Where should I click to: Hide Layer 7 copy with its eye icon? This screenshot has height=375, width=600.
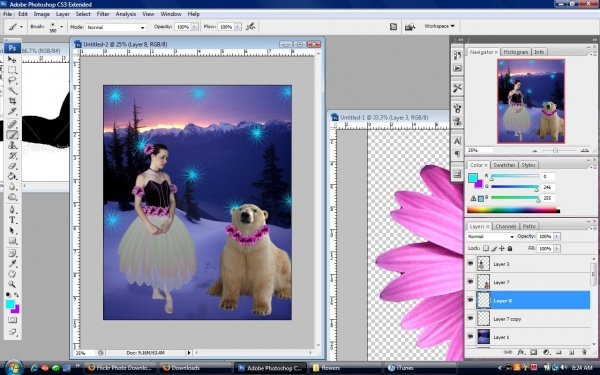(470, 319)
